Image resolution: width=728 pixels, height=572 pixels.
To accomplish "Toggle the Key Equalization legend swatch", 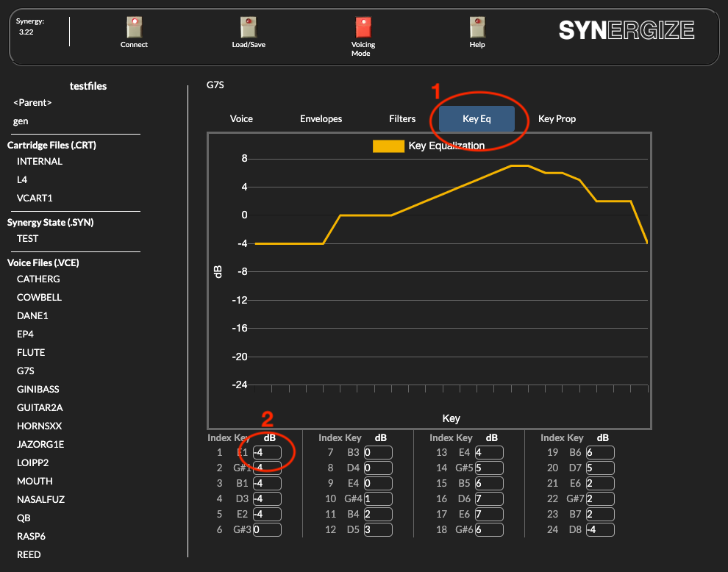I will [388, 146].
